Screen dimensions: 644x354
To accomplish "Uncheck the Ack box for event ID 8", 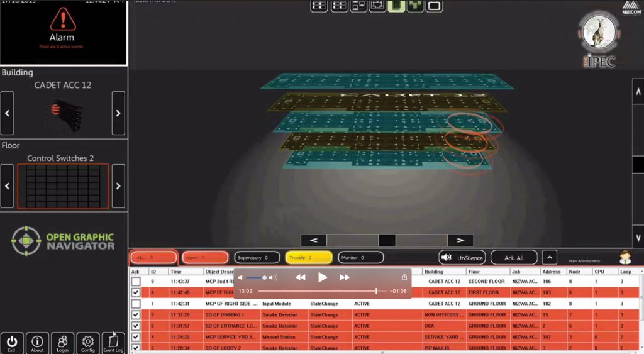I will 136,292.
